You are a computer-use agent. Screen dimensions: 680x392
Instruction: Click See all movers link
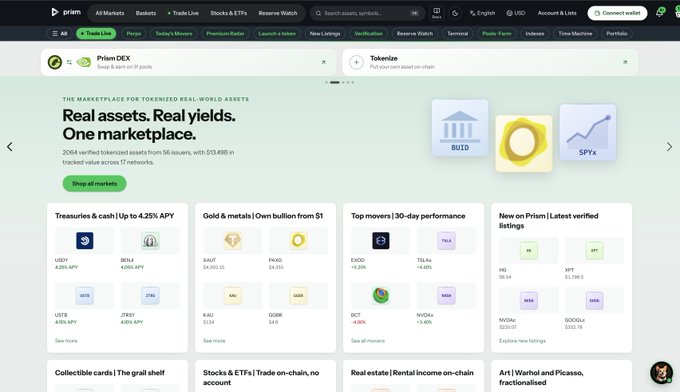pyautogui.click(x=368, y=341)
